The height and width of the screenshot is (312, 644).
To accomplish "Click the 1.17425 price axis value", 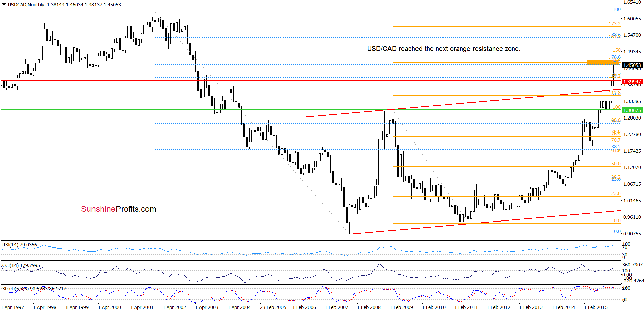I will [x=632, y=151].
